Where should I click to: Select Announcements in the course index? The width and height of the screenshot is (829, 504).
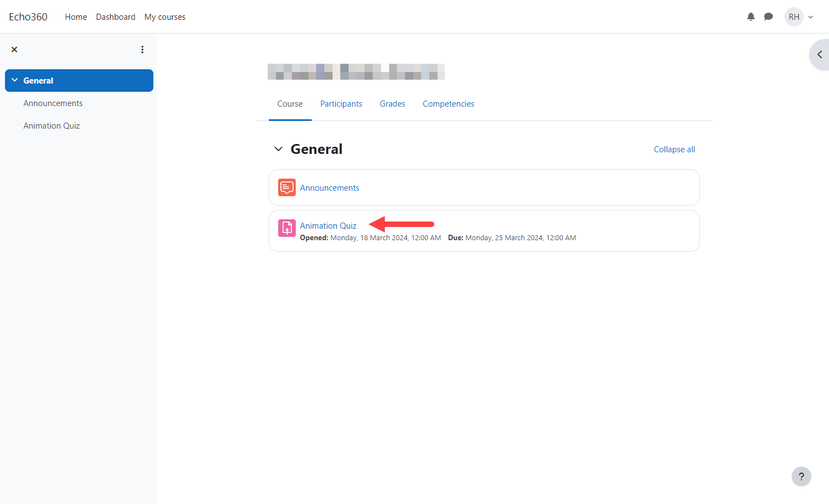[x=53, y=103]
